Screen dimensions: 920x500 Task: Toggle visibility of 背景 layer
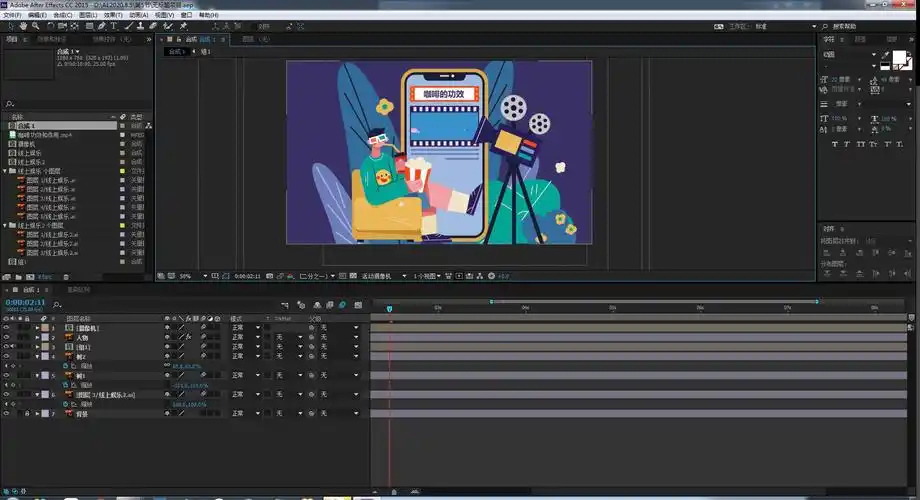[x=6, y=413]
